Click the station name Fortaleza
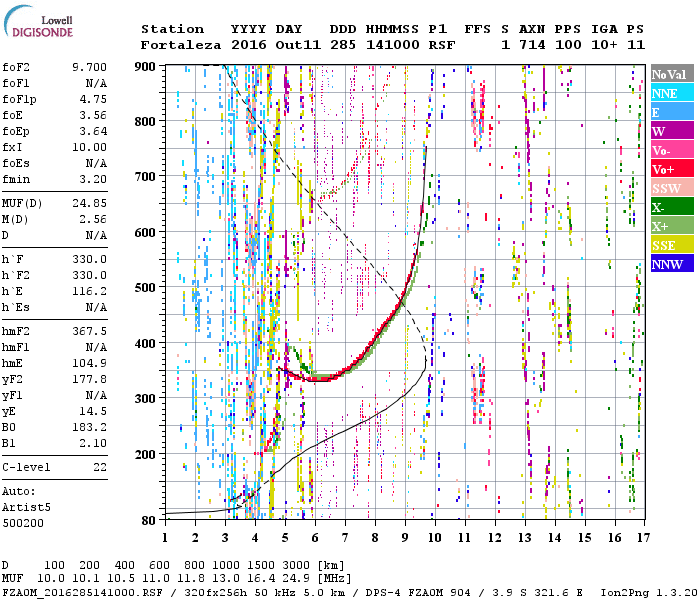The width and height of the screenshot is (700, 600). pos(181,45)
